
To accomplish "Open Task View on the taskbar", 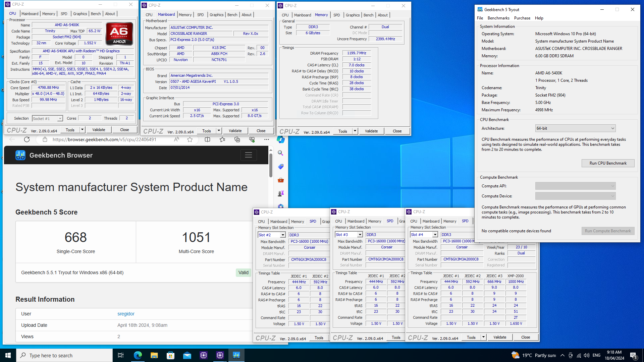I will pos(121,355).
